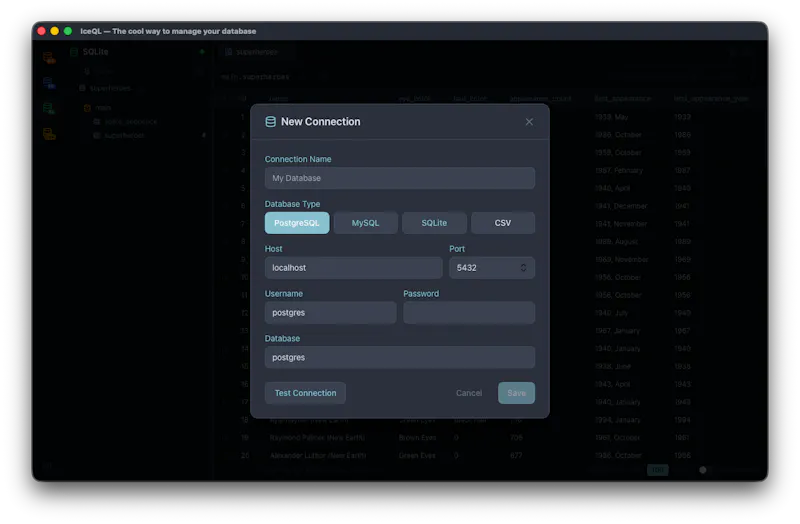Click the Connection Name input field
Viewport: 800px width, 524px height.
coord(399,178)
